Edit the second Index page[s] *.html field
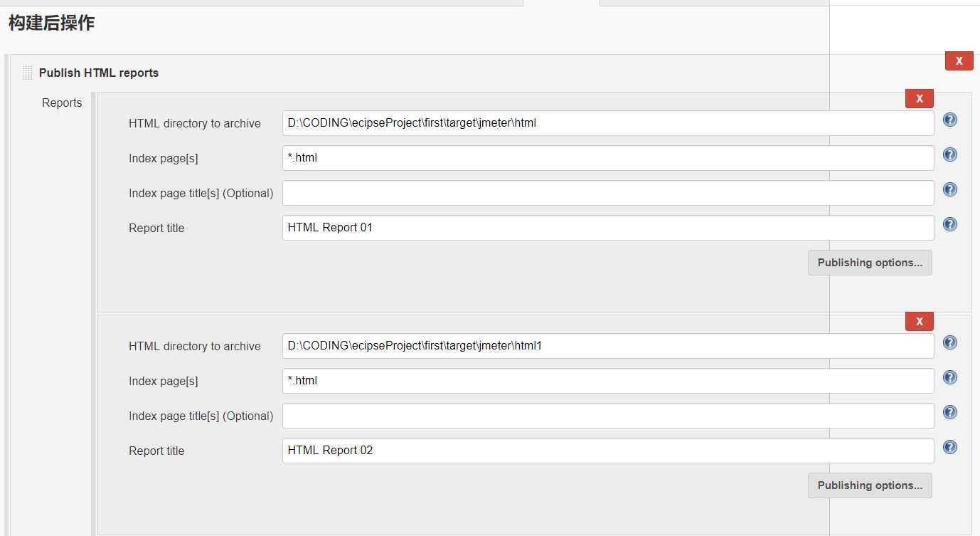This screenshot has width=980, height=536. pos(608,381)
